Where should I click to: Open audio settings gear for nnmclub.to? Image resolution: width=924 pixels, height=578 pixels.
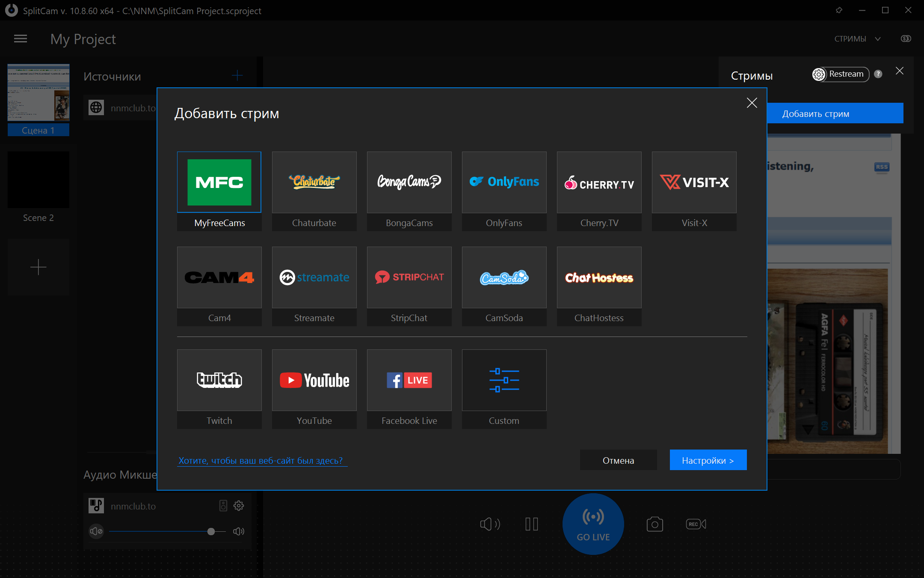[239, 506]
